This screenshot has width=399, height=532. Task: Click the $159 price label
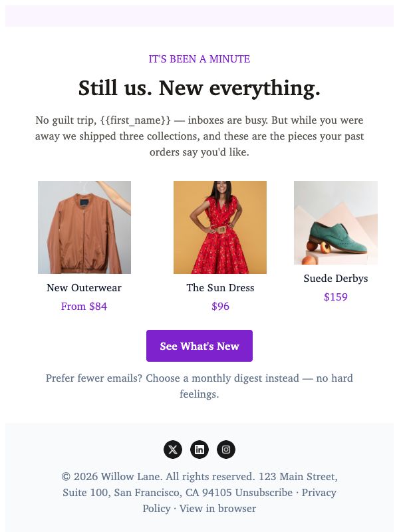[336, 297]
